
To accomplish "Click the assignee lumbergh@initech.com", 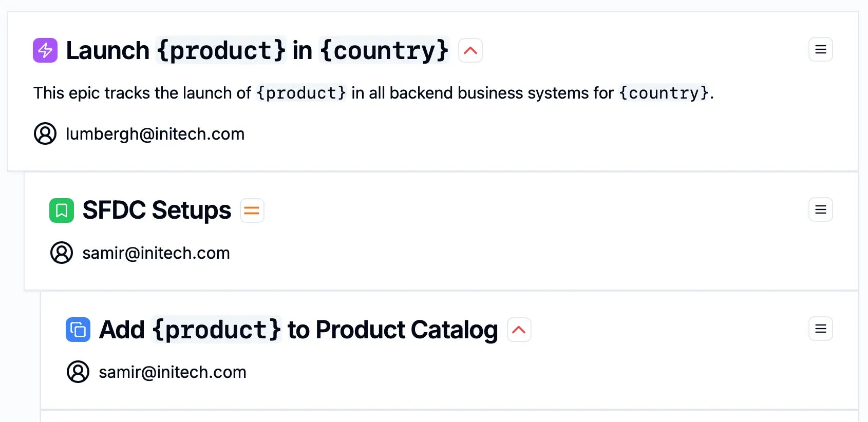I will coord(155,134).
